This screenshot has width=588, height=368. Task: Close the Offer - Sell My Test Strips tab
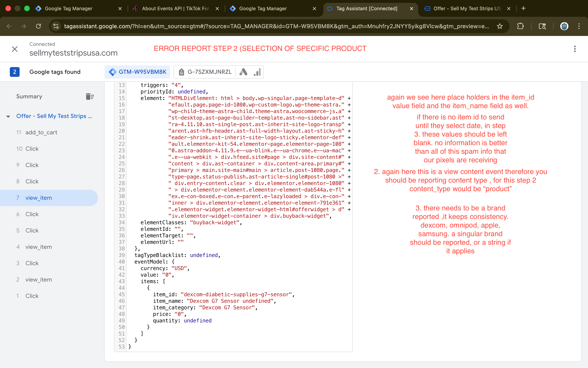tap(509, 9)
